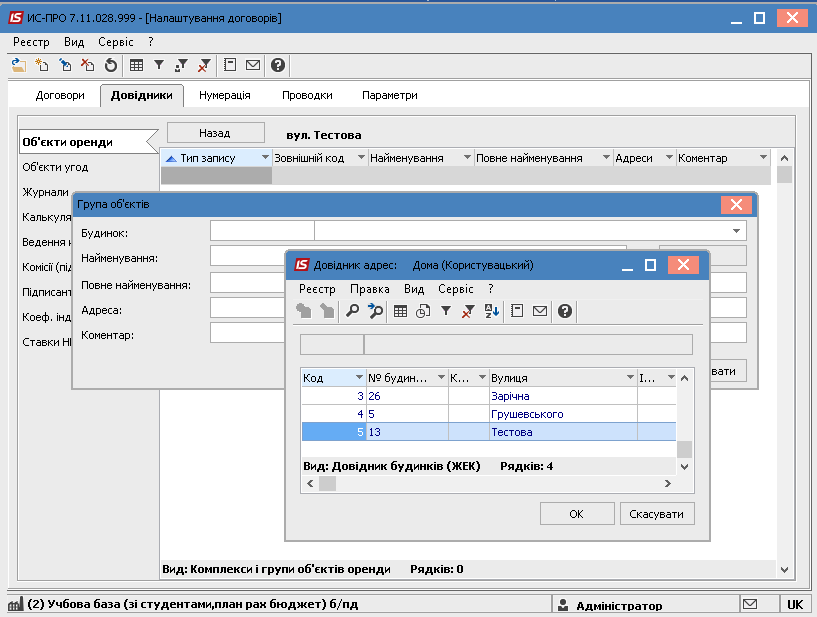Expand the Будинок dropdown arrow
The image size is (817, 617).
[736, 231]
